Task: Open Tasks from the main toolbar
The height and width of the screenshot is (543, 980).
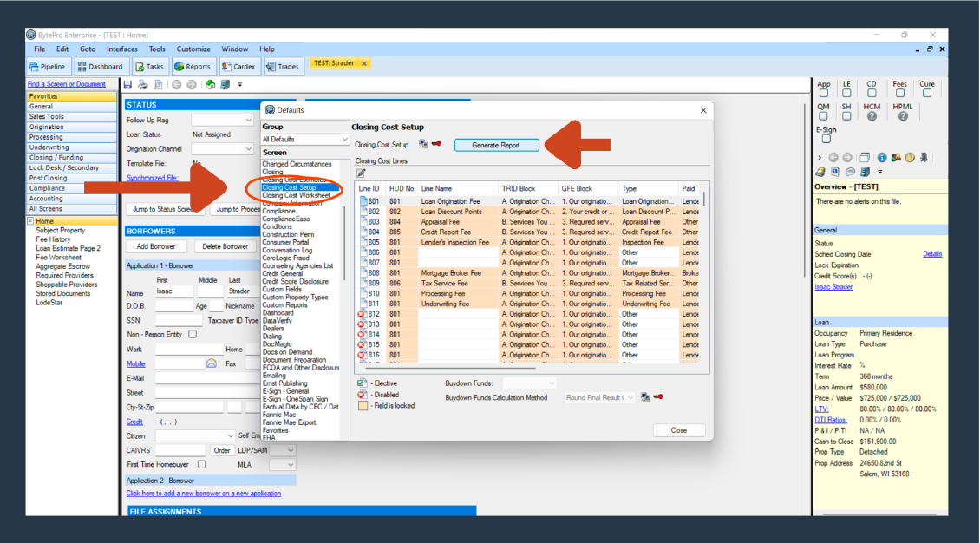Action: 149,66
